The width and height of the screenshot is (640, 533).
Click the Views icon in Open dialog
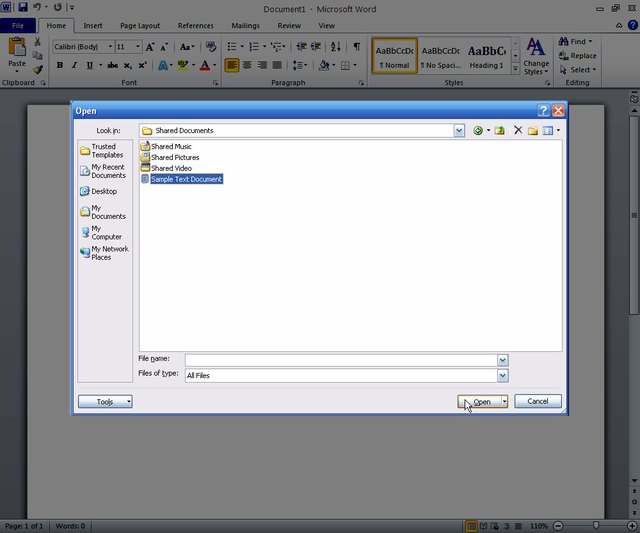[x=548, y=131]
